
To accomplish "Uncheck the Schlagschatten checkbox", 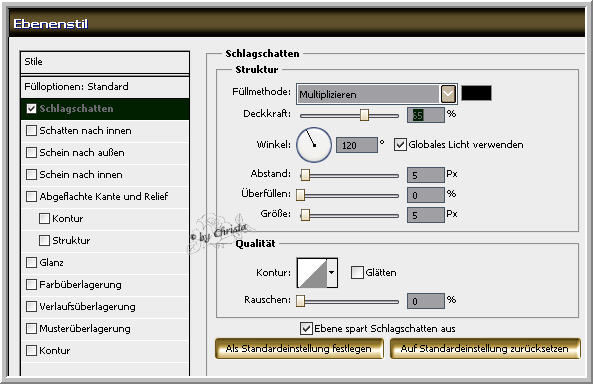I will point(31,109).
